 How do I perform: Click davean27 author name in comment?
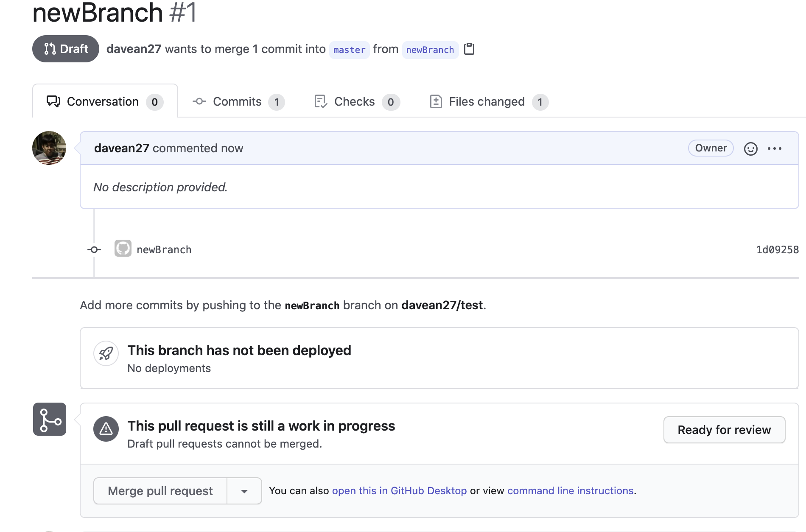point(122,148)
